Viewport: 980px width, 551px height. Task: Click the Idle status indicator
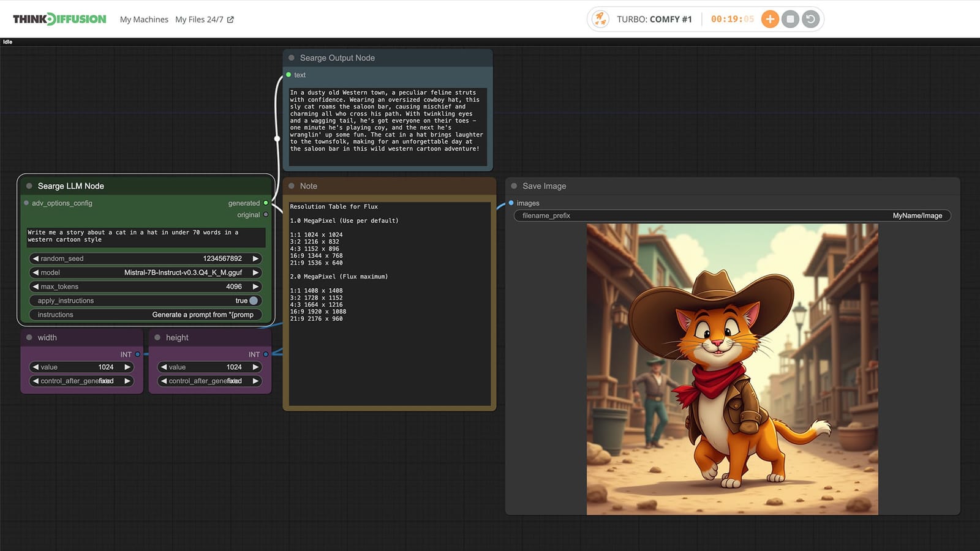(7, 42)
